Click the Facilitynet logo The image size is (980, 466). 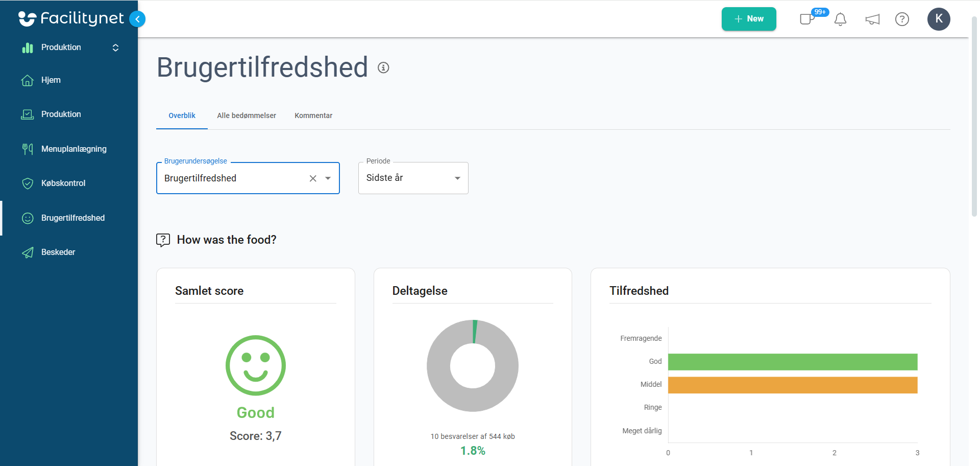click(71, 18)
